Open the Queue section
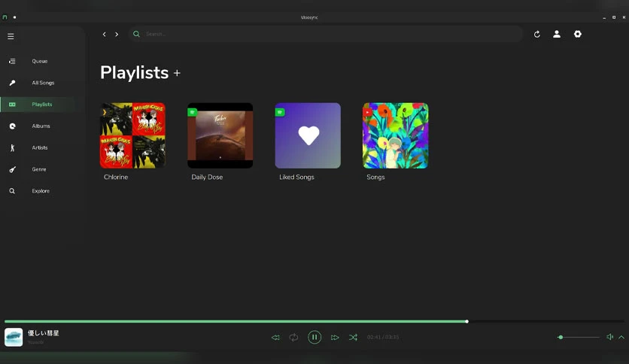Viewport: 629px width, 364px height. pyautogui.click(x=40, y=62)
